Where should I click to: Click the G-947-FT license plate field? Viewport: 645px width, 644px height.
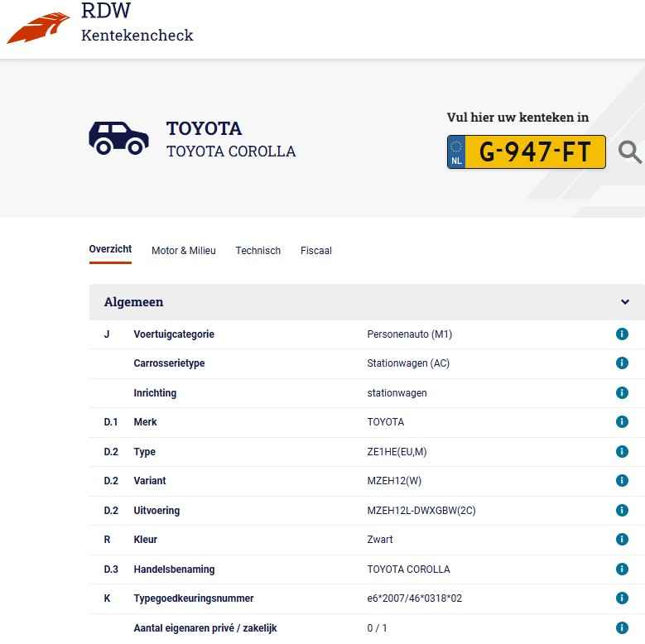pyautogui.click(x=534, y=152)
